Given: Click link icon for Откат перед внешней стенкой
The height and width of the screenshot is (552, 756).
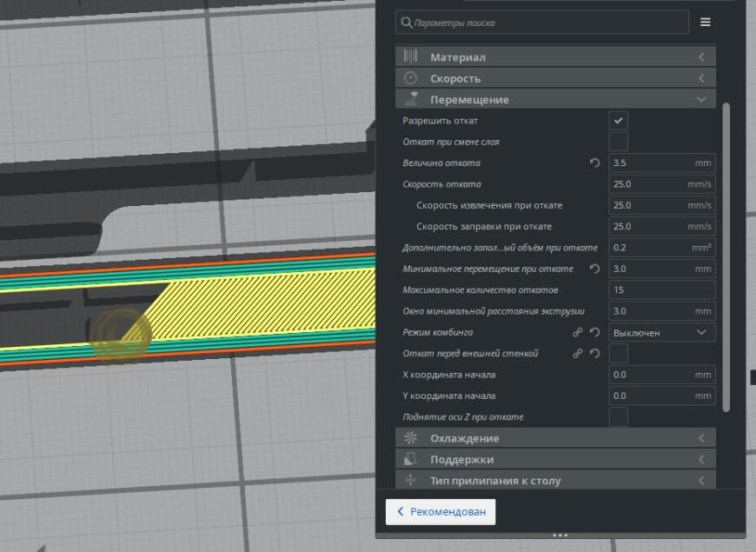Looking at the screenshot, I should click(578, 354).
